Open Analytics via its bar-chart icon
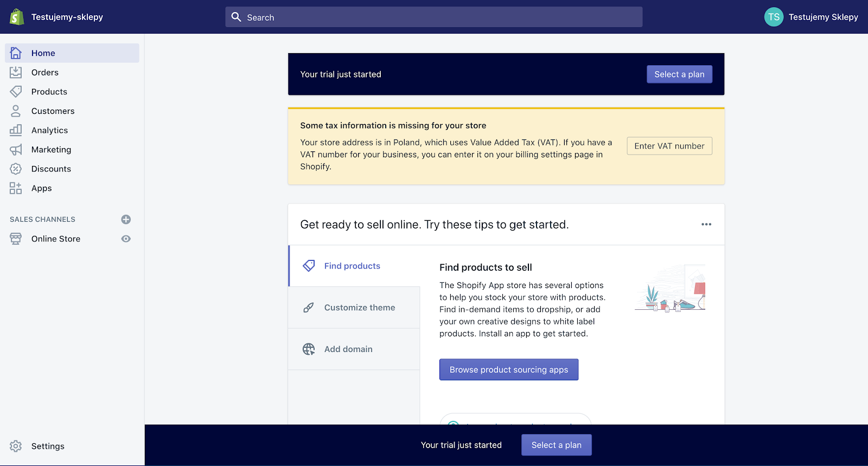Image resolution: width=868 pixels, height=466 pixels. coord(16,130)
